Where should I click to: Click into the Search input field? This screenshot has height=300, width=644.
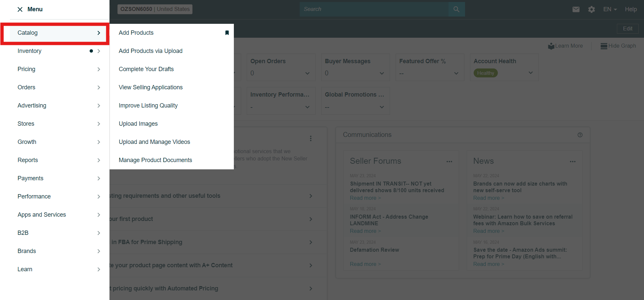[x=374, y=9]
